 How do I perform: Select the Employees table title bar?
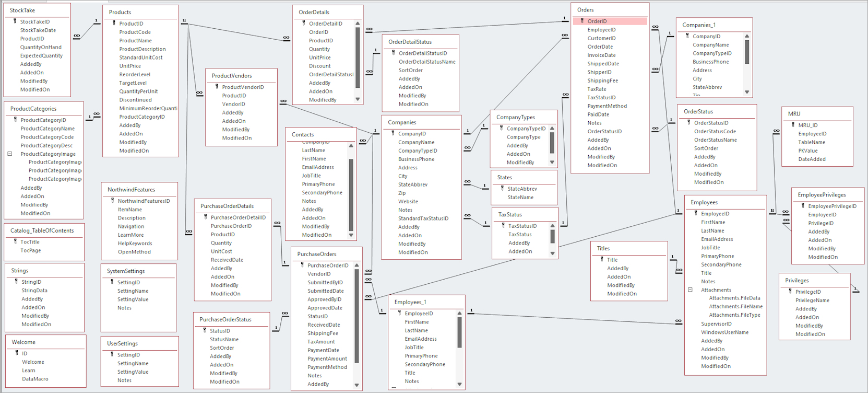click(725, 202)
